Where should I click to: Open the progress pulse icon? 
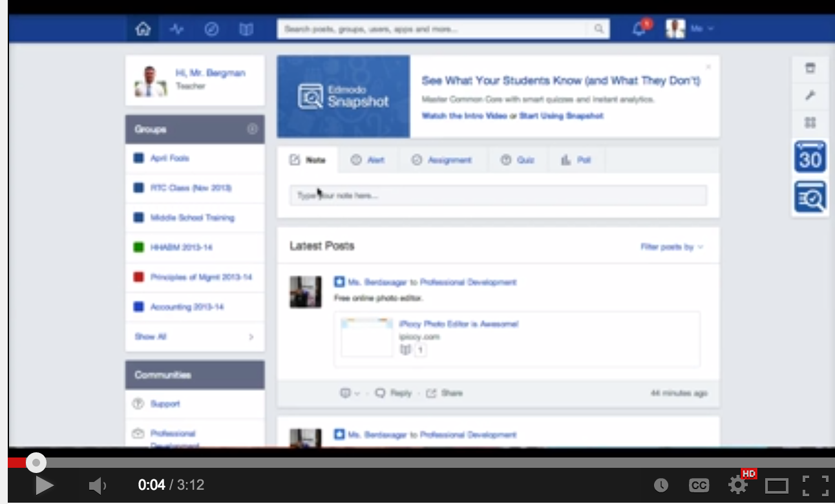176,29
